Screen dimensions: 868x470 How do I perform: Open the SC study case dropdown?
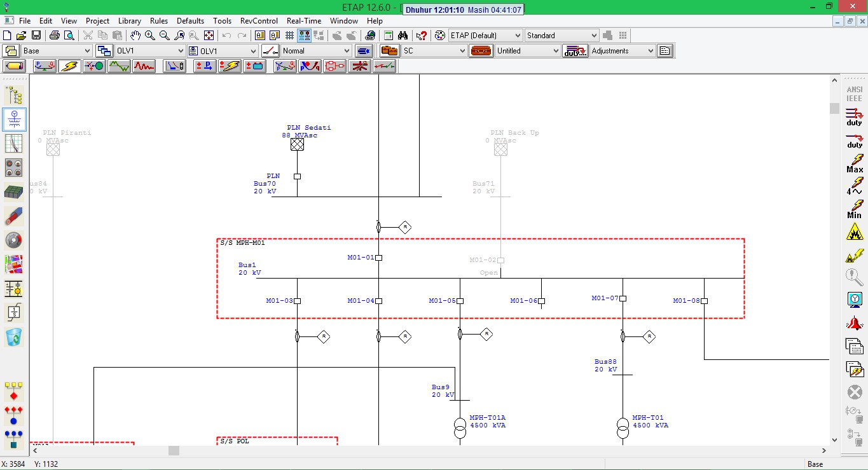click(434, 51)
